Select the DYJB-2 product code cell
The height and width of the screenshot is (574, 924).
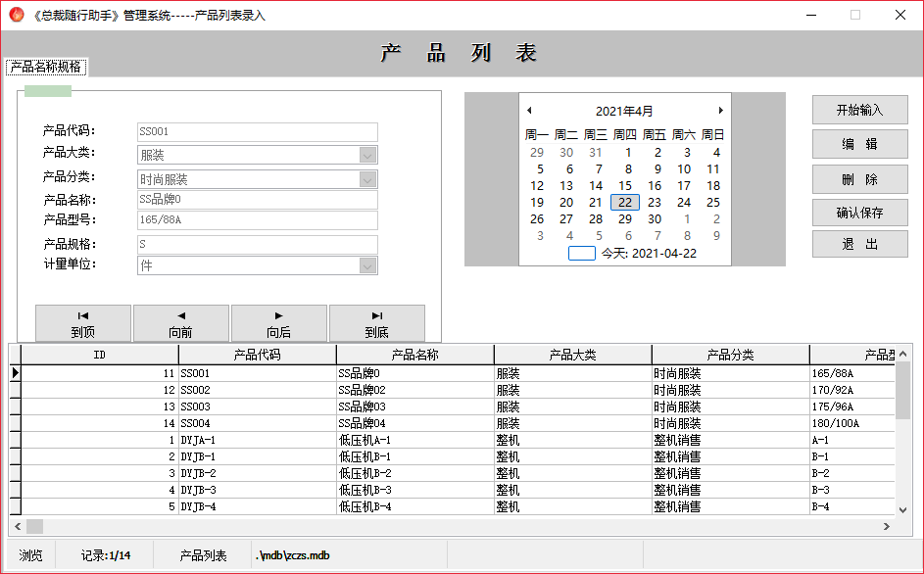[258, 473]
